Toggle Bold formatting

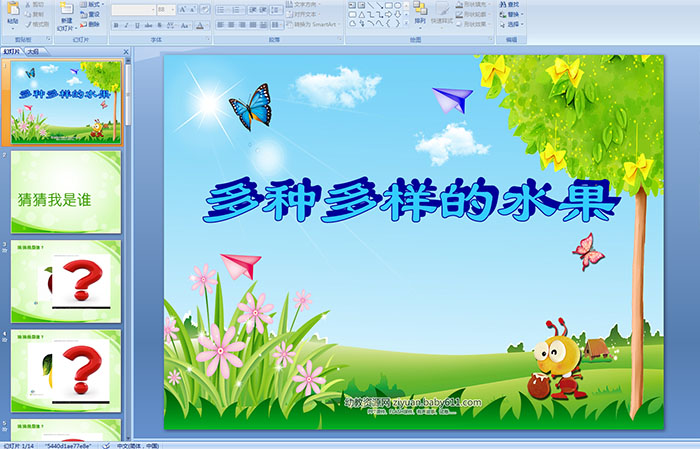116,25
